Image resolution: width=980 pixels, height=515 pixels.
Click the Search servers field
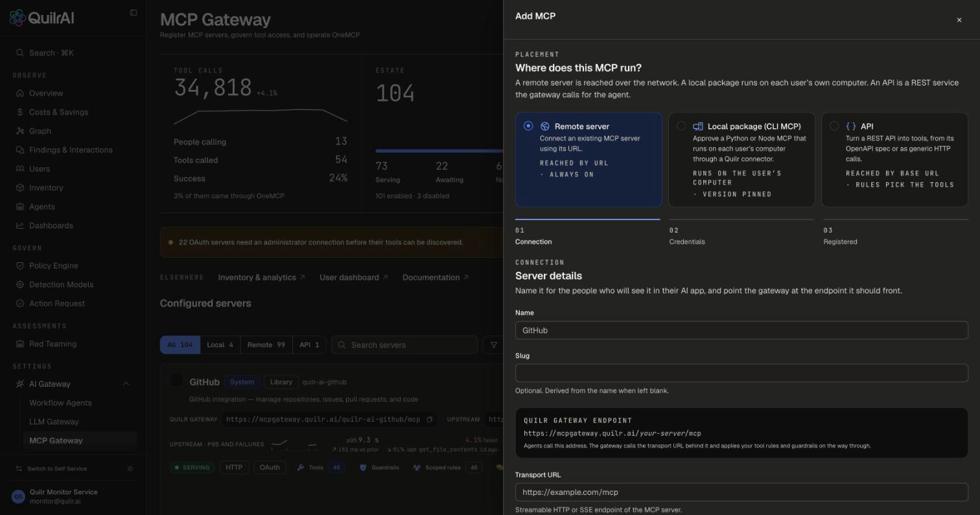404,345
